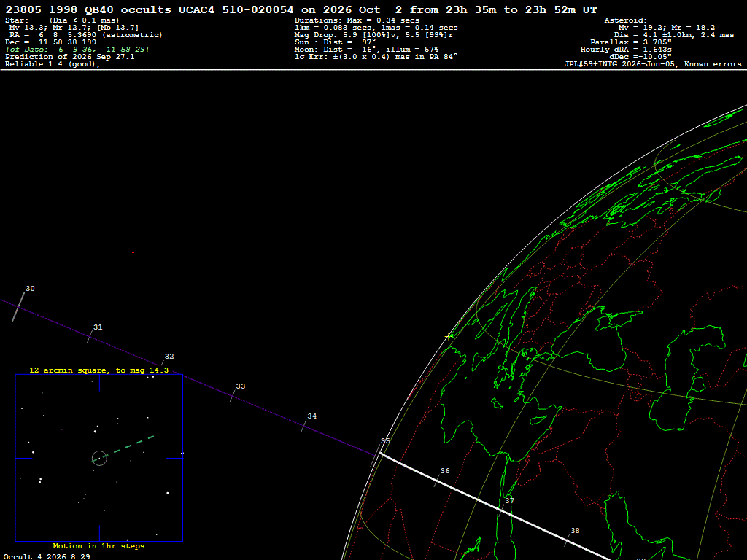Click the event title with 1998 QB40

tap(301, 9)
